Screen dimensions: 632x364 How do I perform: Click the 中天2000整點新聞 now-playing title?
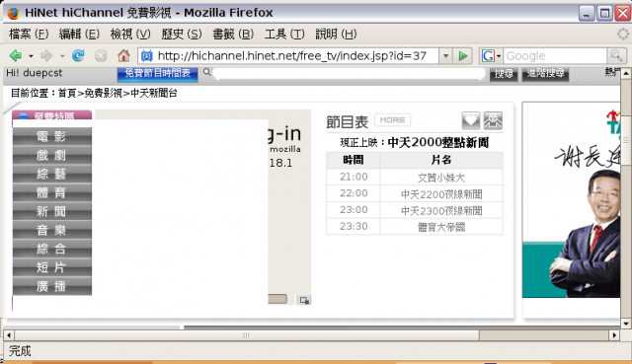pyautogui.click(x=438, y=142)
